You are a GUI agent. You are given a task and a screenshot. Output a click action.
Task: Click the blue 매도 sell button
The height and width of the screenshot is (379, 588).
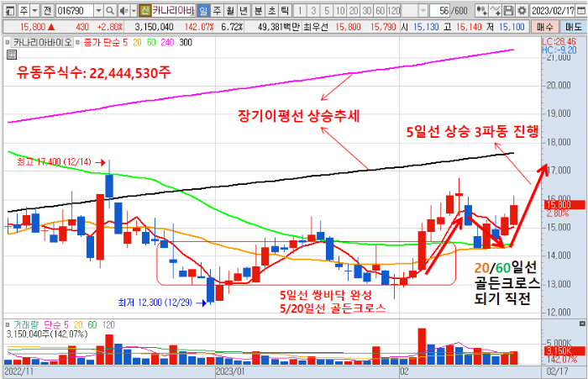[573, 27]
